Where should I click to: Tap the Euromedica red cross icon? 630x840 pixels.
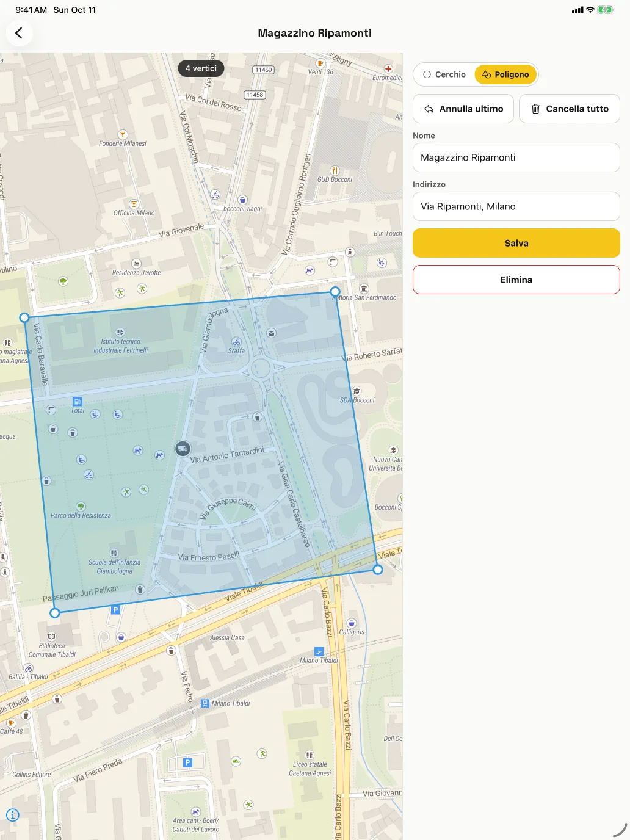[388, 69]
